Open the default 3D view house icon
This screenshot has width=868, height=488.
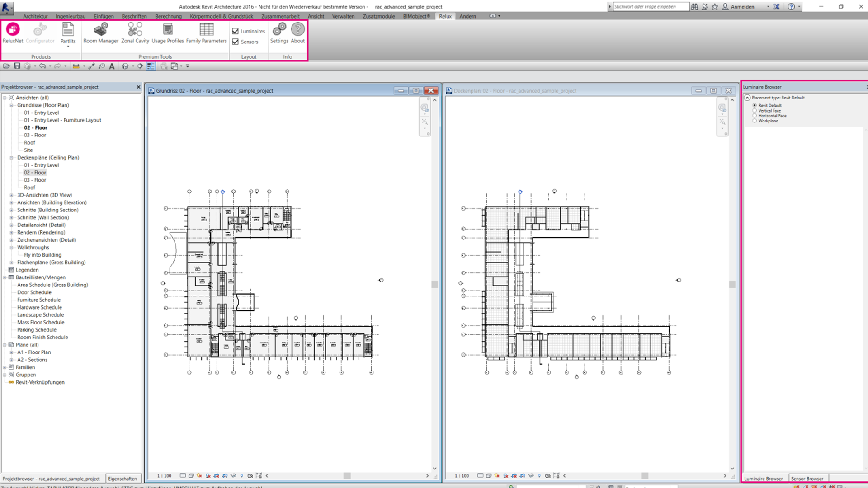pos(125,66)
